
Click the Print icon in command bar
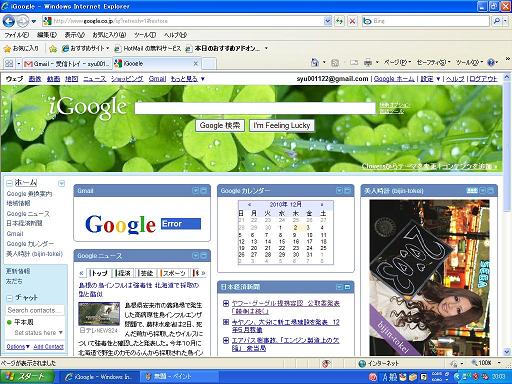368,63
